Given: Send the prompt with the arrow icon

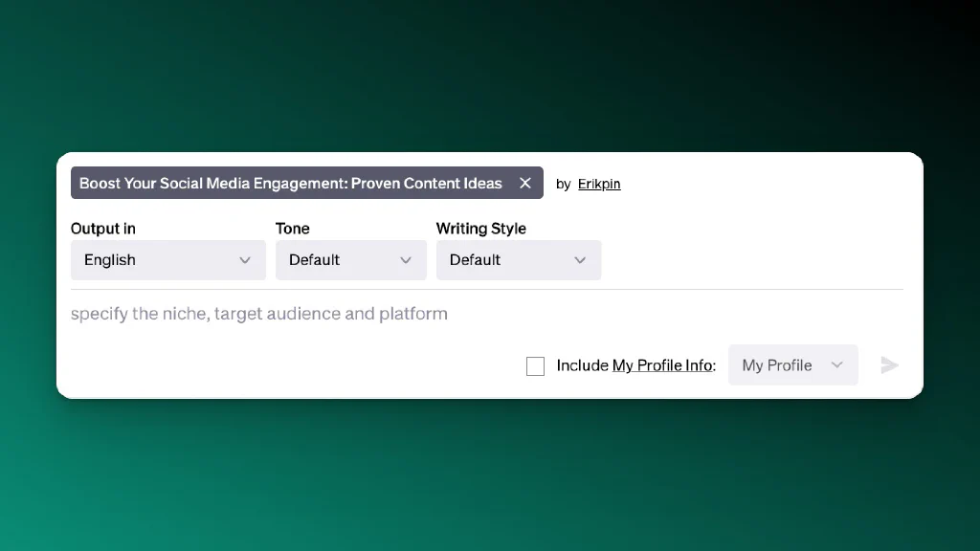Looking at the screenshot, I should click(x=889, y=364).
